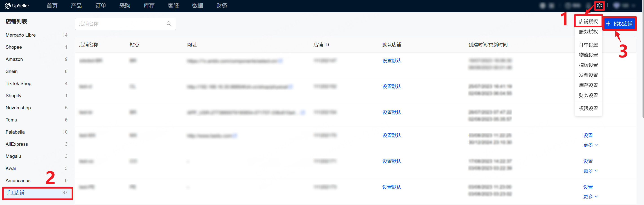The image size is (644, 205).
Task: Click the UpSeller logo
Action: click(x=17, y=6)
